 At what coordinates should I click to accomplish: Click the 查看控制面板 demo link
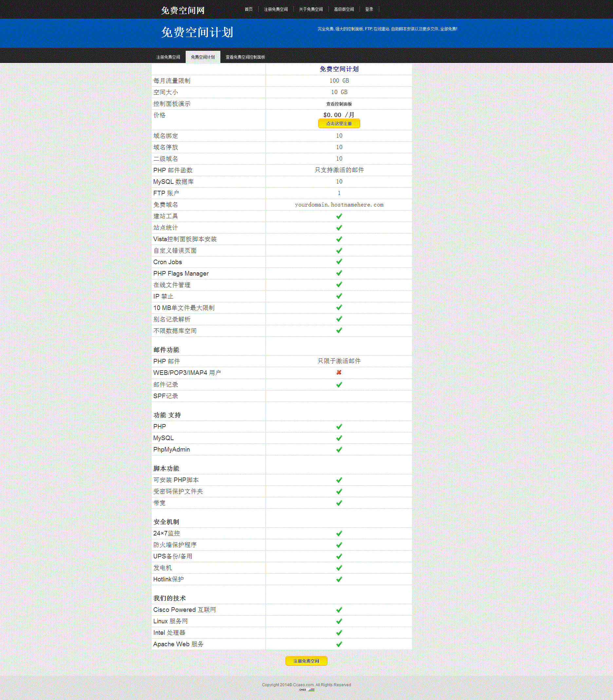pos(339,104)
